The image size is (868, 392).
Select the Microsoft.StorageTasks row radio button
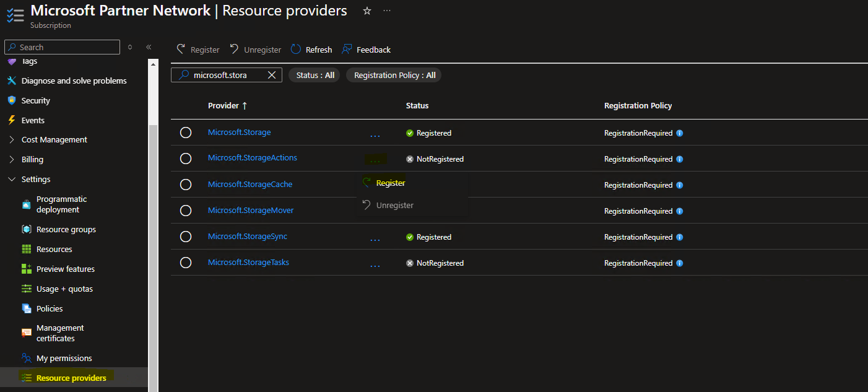pos(186,263)
